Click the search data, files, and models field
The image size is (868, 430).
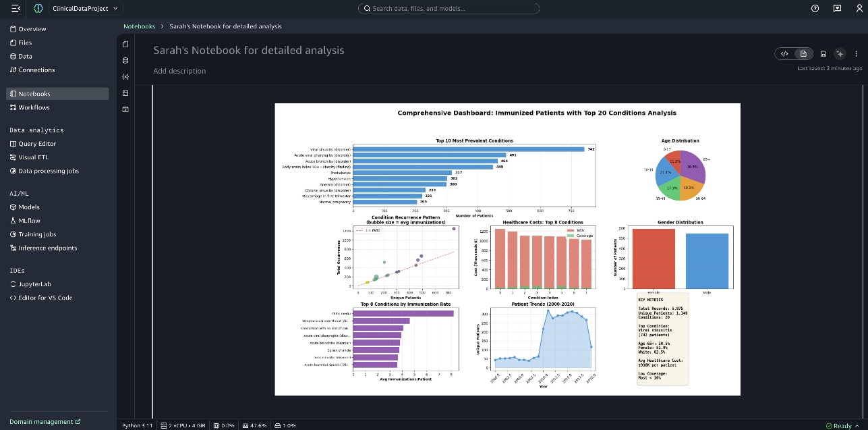[x=449, y=9]
